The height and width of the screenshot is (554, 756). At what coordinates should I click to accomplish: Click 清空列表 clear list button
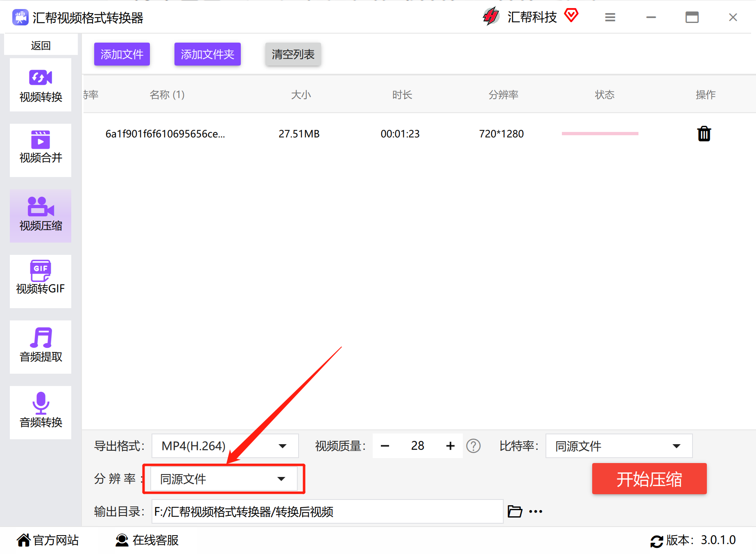coord(293,54)
